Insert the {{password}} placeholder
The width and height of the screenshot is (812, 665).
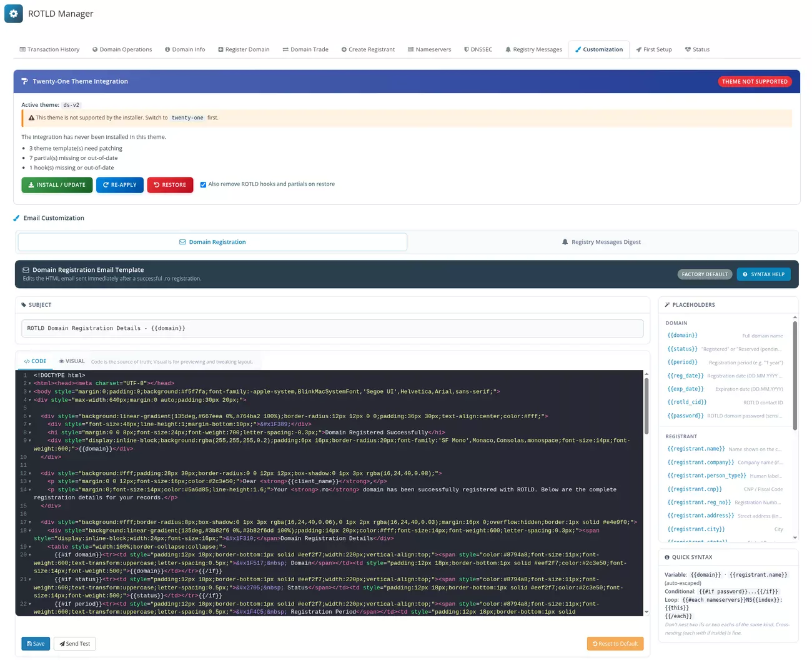pyautogui.click(x=685, y=416)
